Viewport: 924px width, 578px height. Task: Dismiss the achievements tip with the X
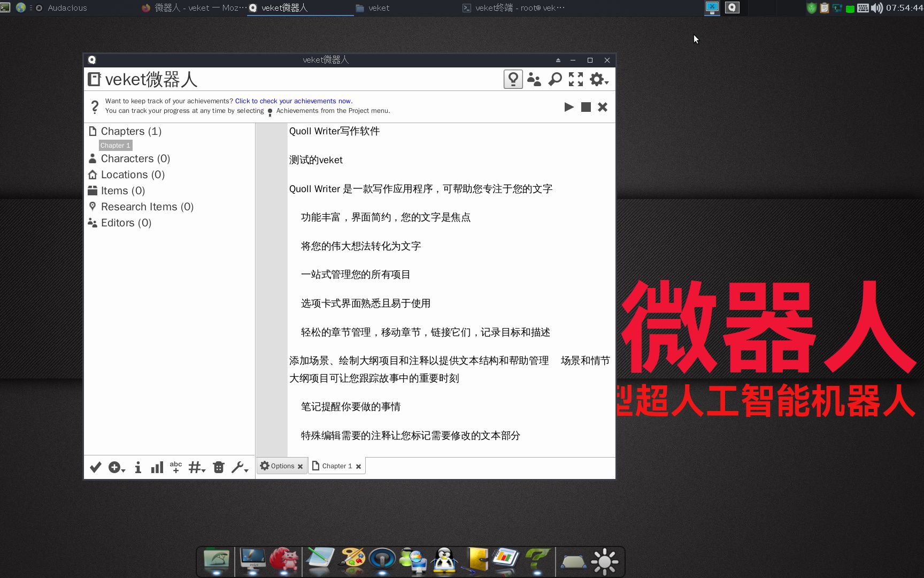pyautogui.click(x=603, y=107)
